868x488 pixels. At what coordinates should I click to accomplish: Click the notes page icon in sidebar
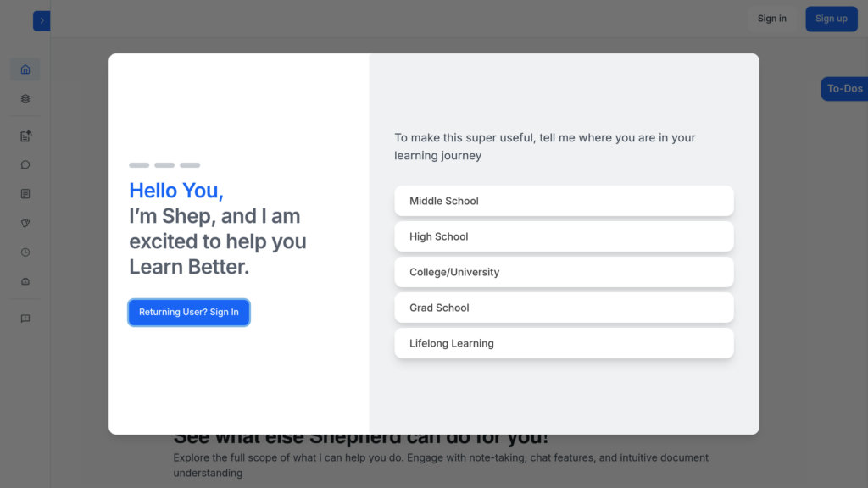pyautogui.click(x=25, y=194)
